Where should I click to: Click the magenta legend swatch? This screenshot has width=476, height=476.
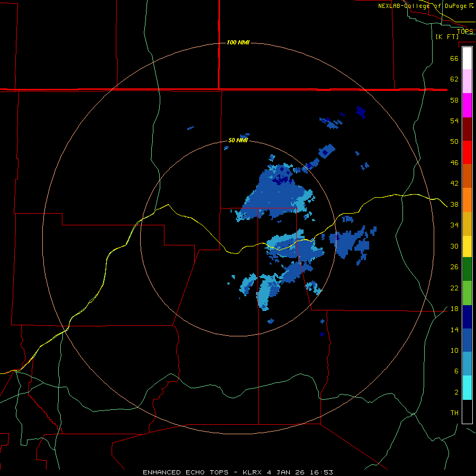tap(467, 105)
